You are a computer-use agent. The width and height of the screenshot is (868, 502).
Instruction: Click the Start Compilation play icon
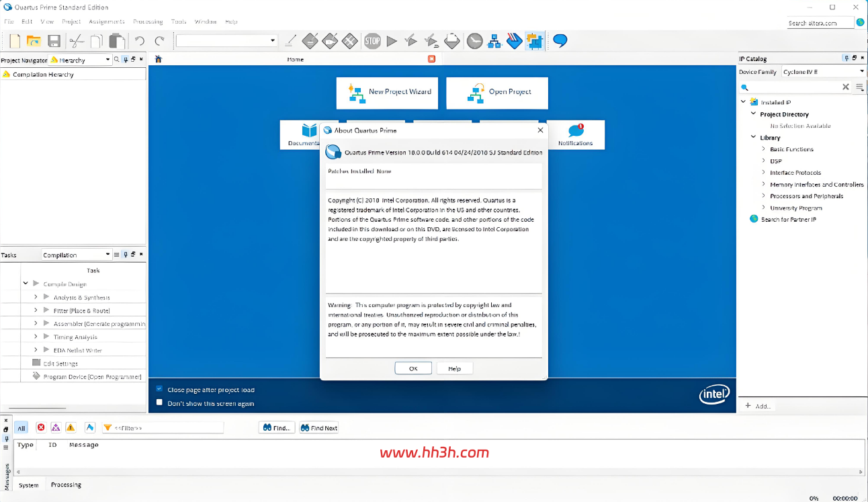pos(392,42)
